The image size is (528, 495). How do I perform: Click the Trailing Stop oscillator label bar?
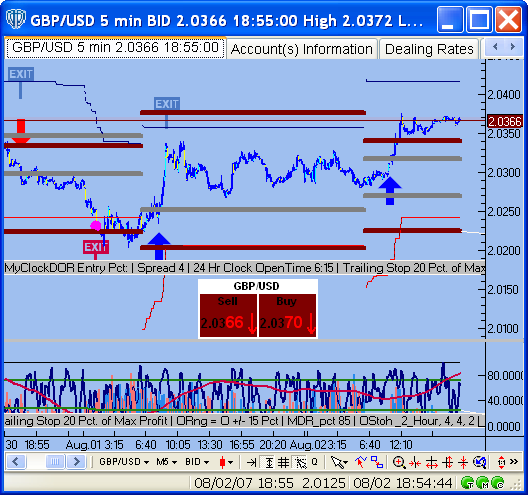[x=244, y=421]
